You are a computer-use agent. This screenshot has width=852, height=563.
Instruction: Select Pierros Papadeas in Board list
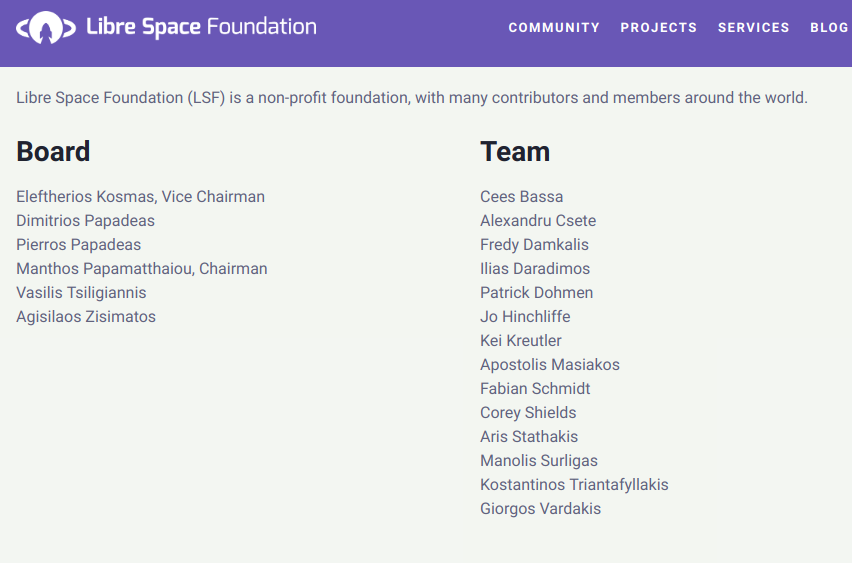pos(78,245)
